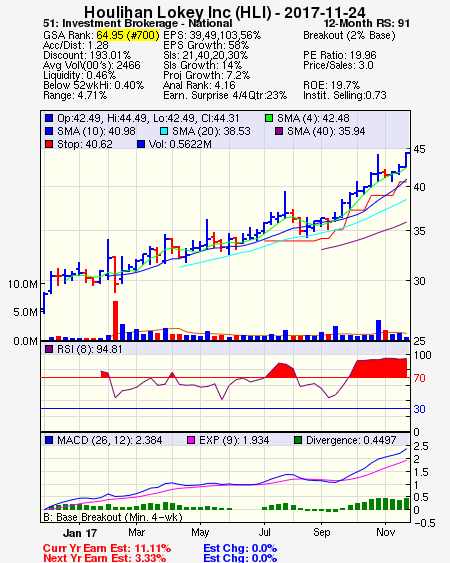
Task: Click the tall red volume spike bar
Action: [115, 320]
